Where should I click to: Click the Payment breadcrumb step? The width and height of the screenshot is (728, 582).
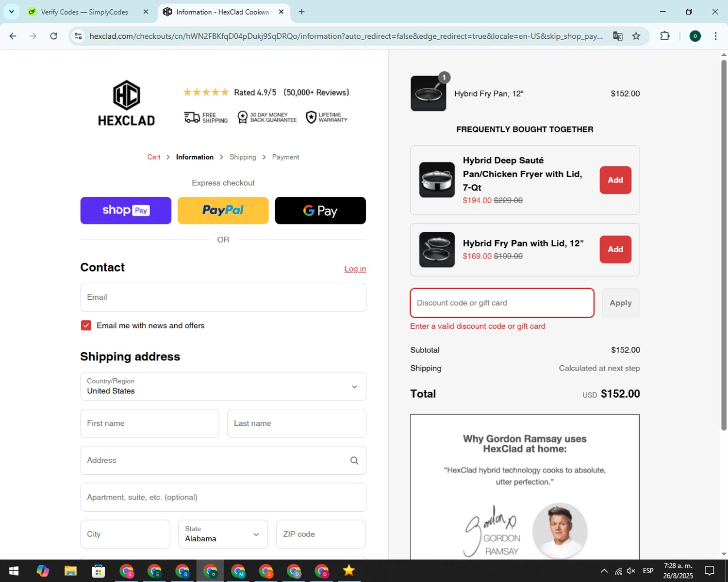tap(285, 157)
